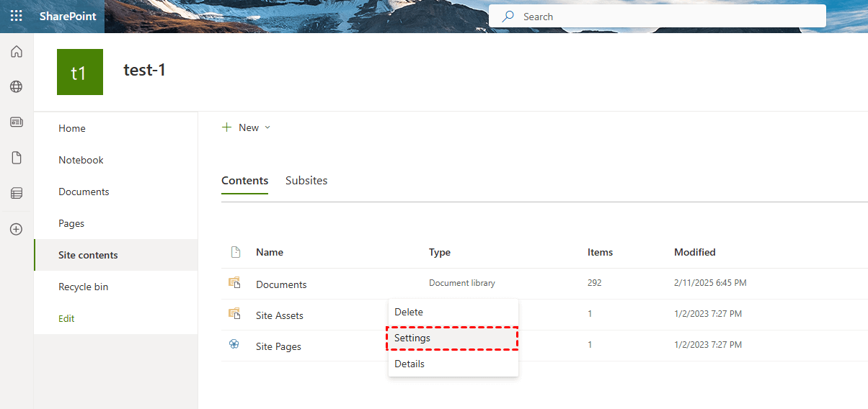
Task: Sort by the Items column header
Action: (x=601, y=252)
